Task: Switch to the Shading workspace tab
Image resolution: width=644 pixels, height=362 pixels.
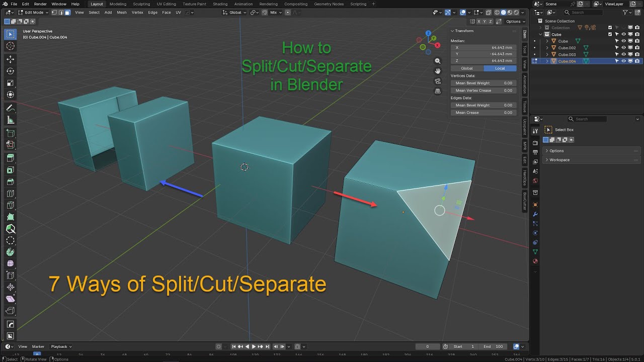Action: pos(220,4)
